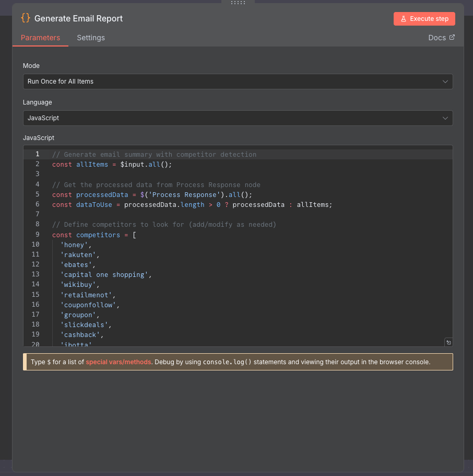Click the drag handle dots at panel top
This screenshot has width=473, height=476.
(238, 3)
